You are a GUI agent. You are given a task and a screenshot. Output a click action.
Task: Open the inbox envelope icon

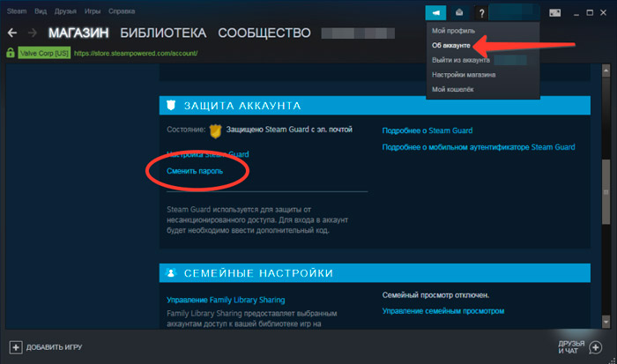point(459,12)
